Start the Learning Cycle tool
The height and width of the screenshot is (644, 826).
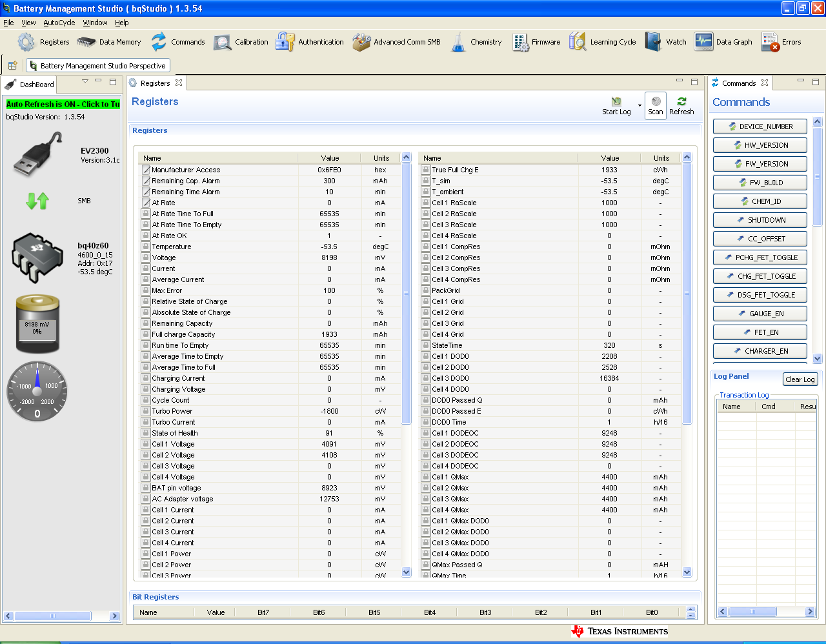point(602,42)
